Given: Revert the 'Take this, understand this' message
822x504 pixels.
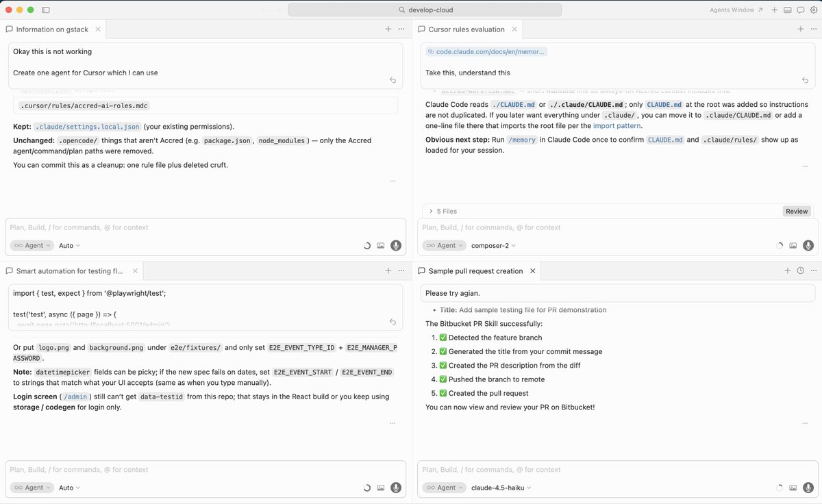Looking at the screenshot, I should click(805, 80).
